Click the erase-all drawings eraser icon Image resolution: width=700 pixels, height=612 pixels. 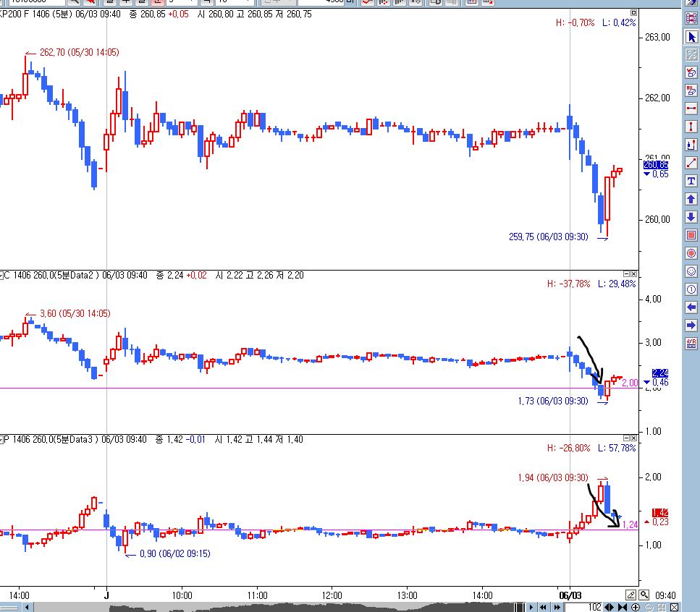point(691,90)
